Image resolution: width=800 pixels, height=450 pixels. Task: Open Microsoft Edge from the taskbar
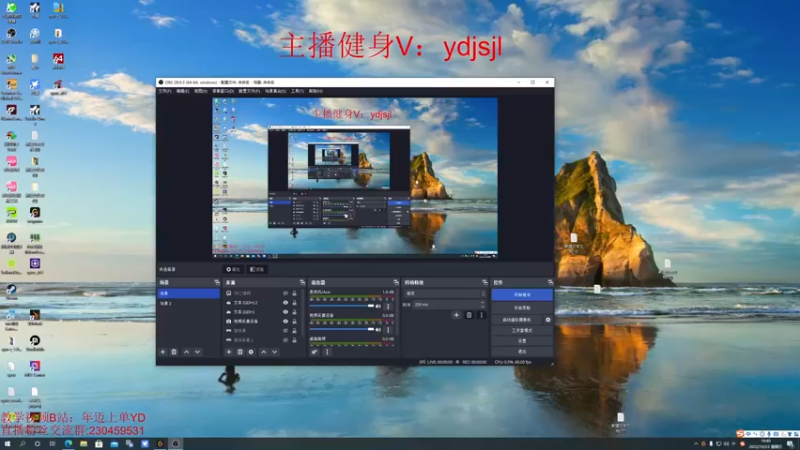68,444
